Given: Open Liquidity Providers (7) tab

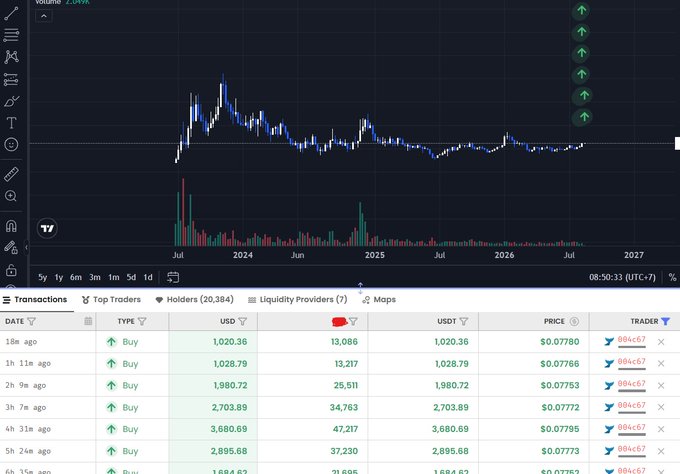Looking at the screenshot, I should (x=298, y=300).
